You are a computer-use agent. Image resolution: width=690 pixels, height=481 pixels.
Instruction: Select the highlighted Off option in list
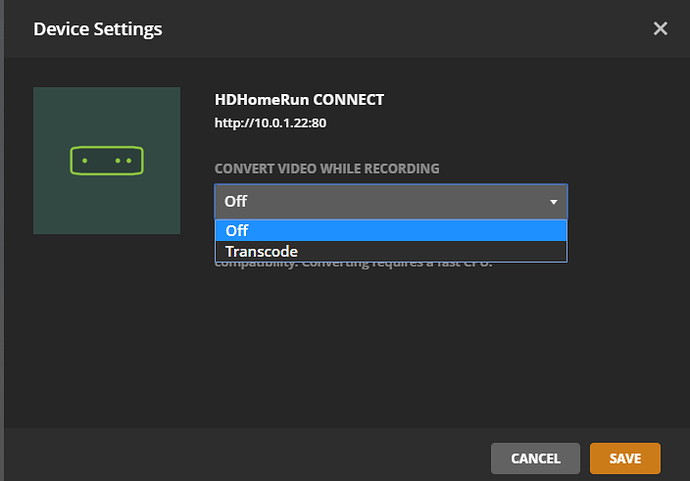point(390,231)
